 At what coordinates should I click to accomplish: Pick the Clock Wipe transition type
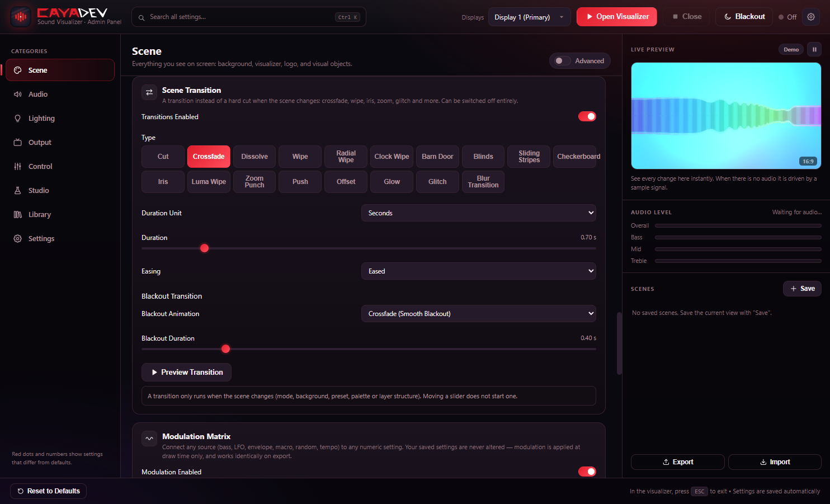(392, 157)
